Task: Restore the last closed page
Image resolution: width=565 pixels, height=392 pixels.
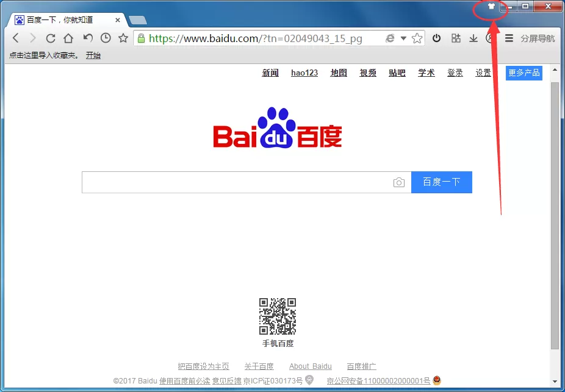Action: 88,37
